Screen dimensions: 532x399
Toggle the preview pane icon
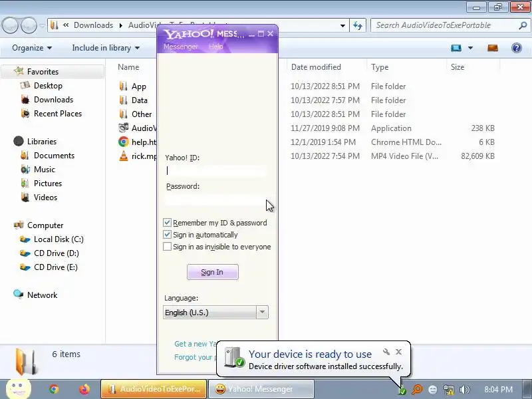493,48
